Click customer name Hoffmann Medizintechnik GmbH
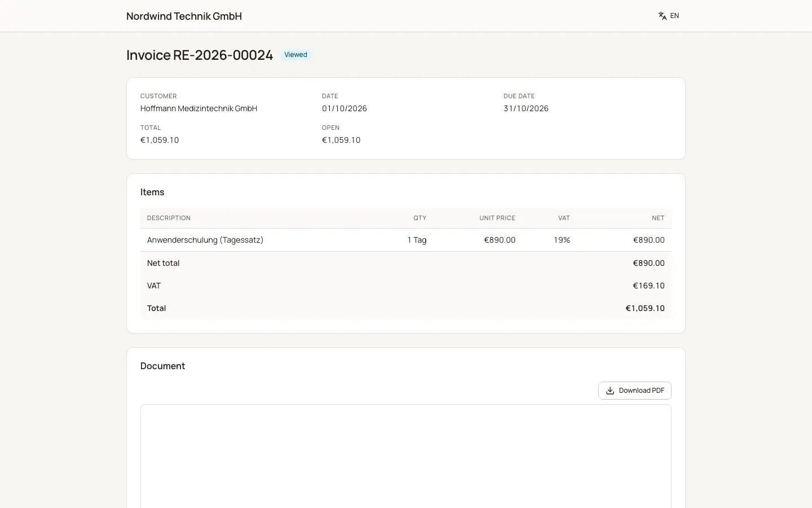812x508 pixels. pyautogui.click(x=198, y=108)
